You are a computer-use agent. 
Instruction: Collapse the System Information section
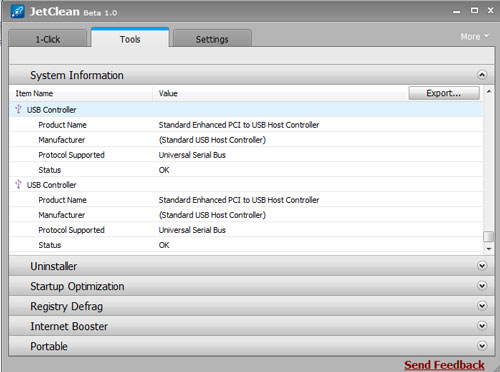pos(482,75)
